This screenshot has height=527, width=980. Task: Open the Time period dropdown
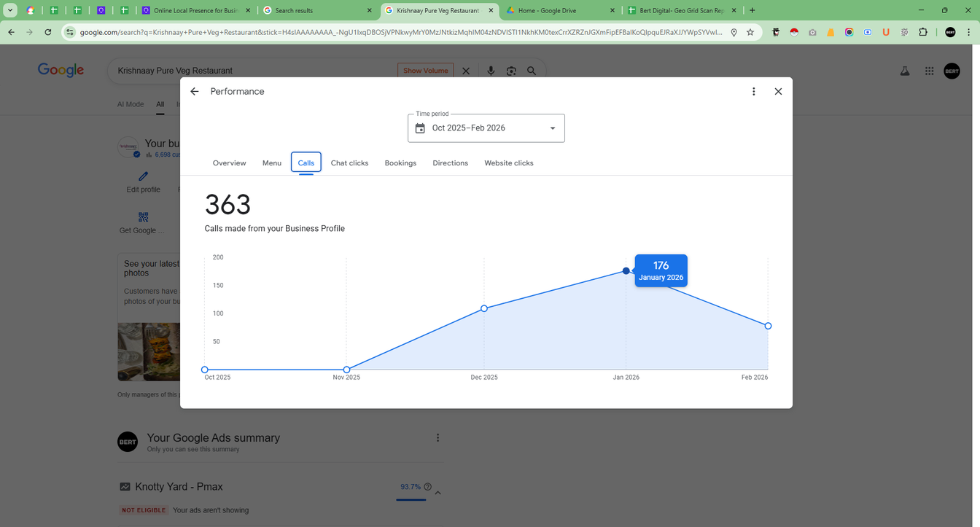486,128
